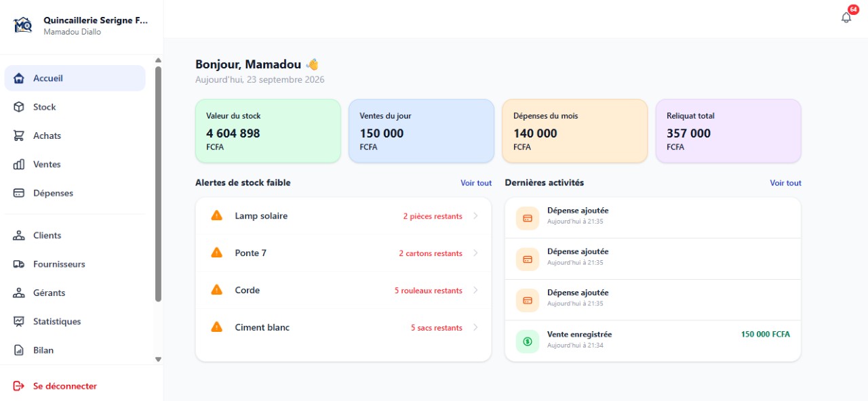The height and width of the screenshot is (401, 868).
Task: Expand the Corde alert chevron
Action: pos(475,291)
